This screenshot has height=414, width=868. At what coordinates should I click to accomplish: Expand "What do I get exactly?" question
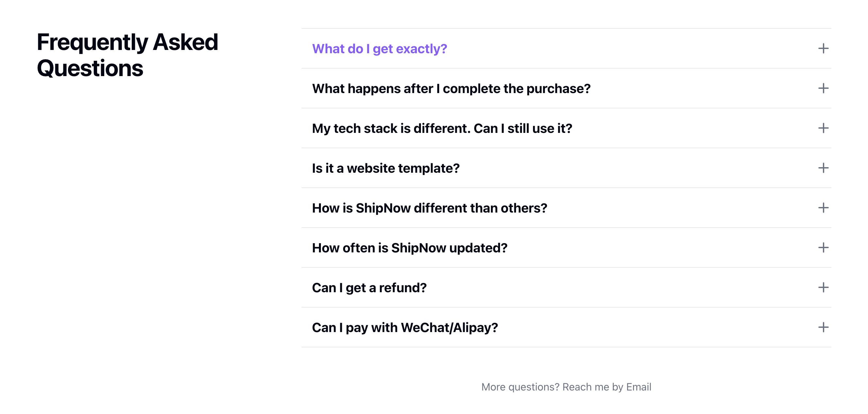pos(379,49)
